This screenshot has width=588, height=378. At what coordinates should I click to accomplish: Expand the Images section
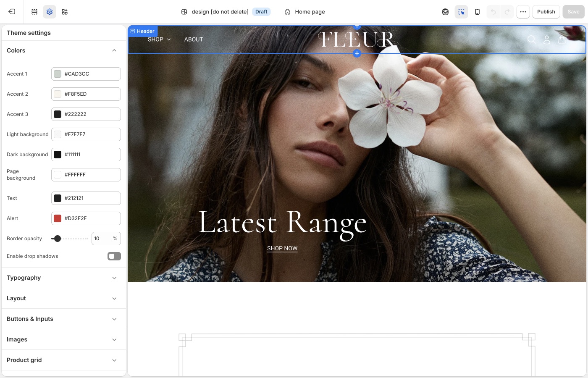pyautogui.click(x=64, y=339)
